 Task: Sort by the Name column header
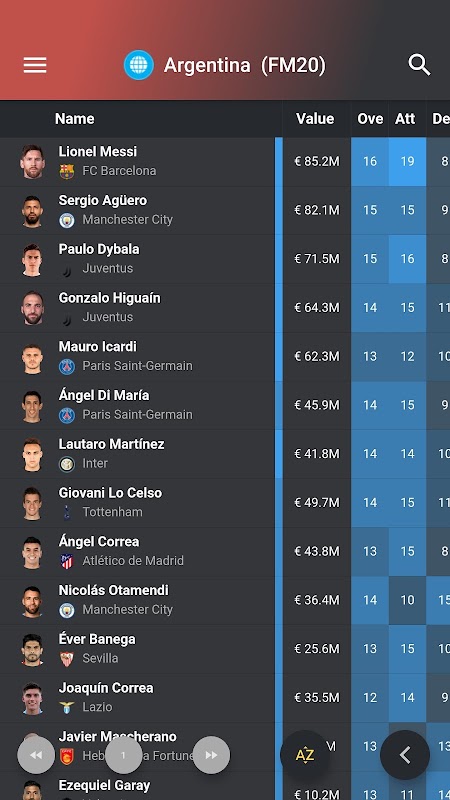point(74,119)
